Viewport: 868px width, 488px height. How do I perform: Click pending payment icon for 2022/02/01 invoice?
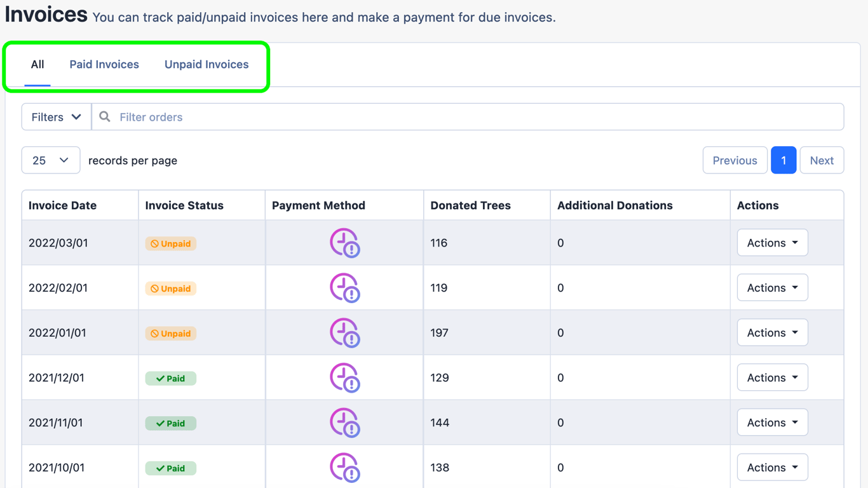pyautogui.click(x=345, y=288)
